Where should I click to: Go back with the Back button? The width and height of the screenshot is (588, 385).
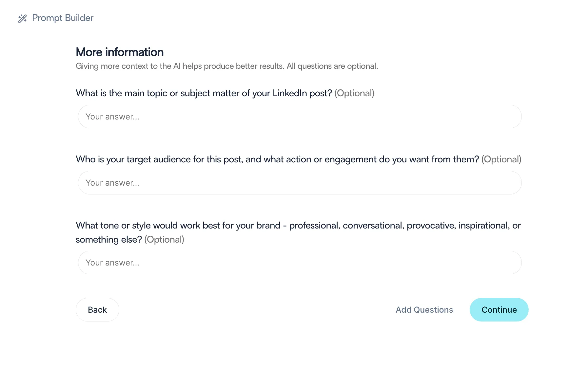(x=97, y=310)
